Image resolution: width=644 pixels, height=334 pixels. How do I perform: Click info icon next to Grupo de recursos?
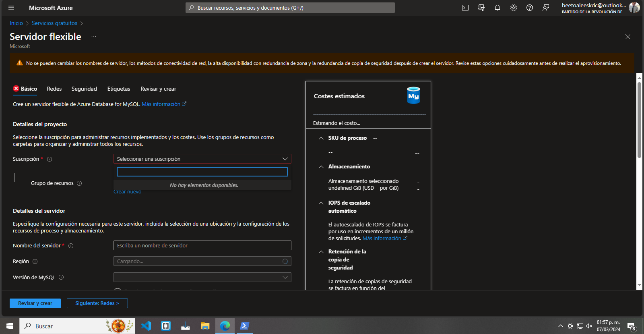[79, 183]
